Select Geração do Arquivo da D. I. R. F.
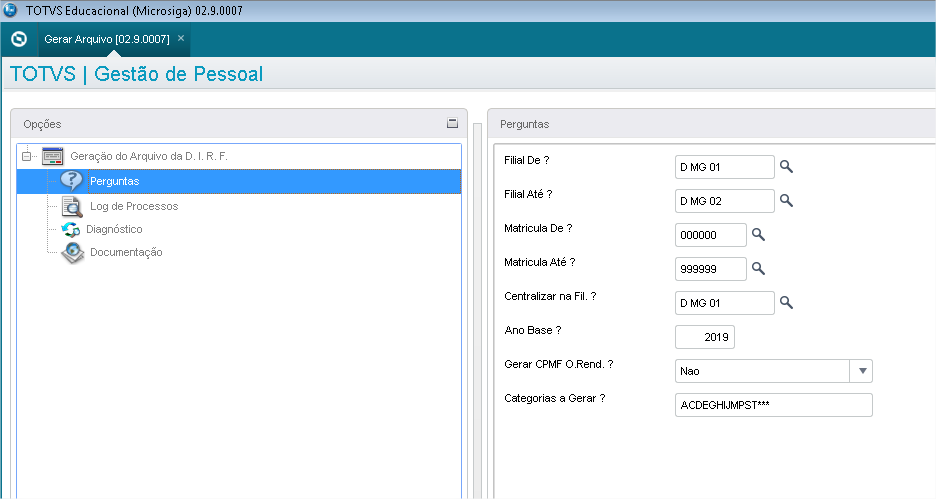The image size is (936, 499). click(149, 156)
